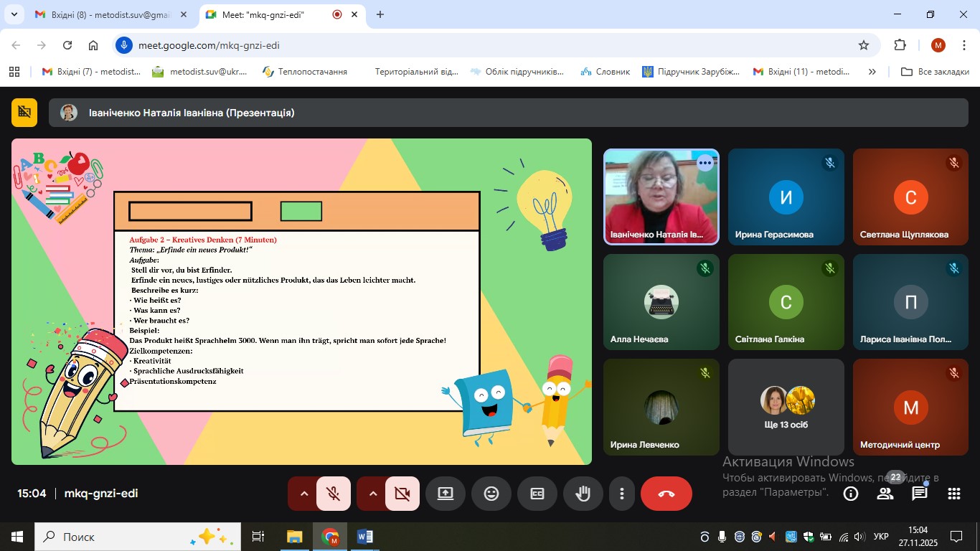Open the emoji reactions picker
This screenshot has width=980, height=551.
(x=491, y=494)
